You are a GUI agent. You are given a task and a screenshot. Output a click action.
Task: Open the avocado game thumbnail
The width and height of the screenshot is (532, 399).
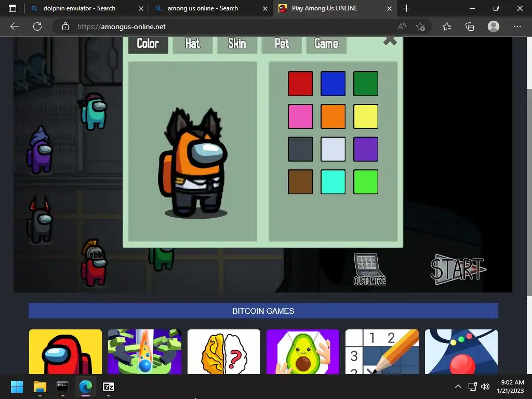pos(303,352)
